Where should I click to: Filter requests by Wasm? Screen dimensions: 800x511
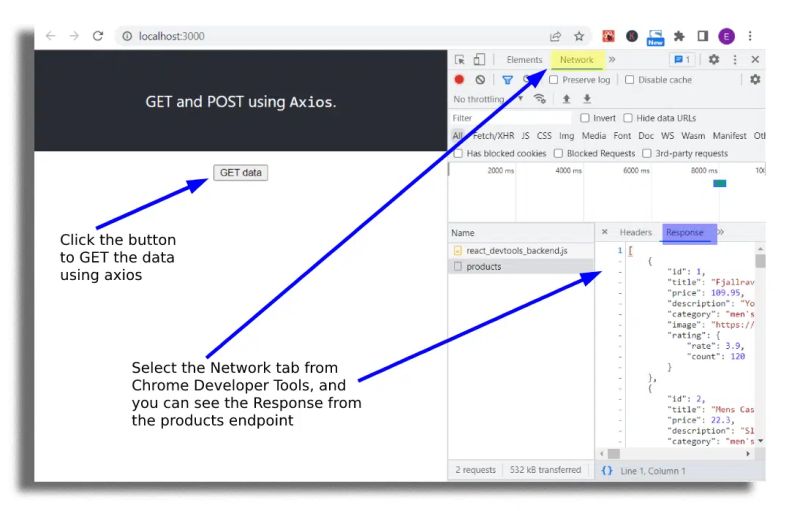pyautogui.click(x=693, y=136)
